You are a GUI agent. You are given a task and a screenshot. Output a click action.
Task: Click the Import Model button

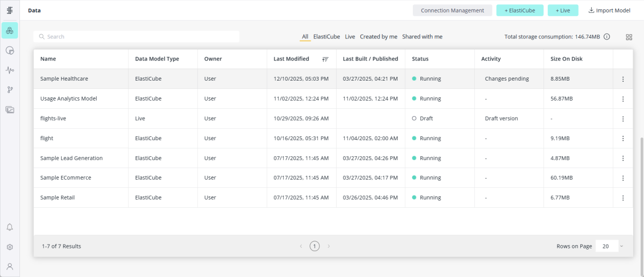(x=609, y=10)
